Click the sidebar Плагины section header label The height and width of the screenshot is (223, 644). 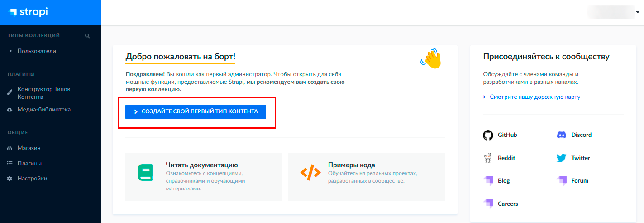point(21,74)
